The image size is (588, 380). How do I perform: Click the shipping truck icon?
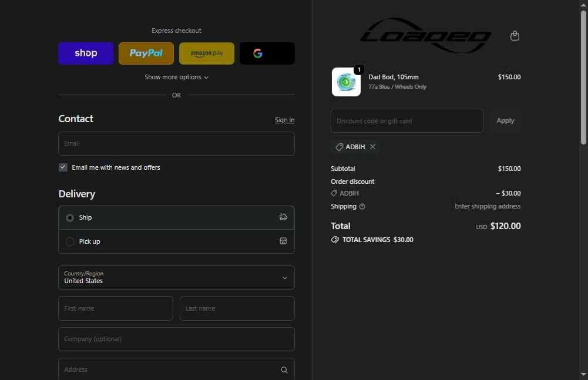(283, 217)
